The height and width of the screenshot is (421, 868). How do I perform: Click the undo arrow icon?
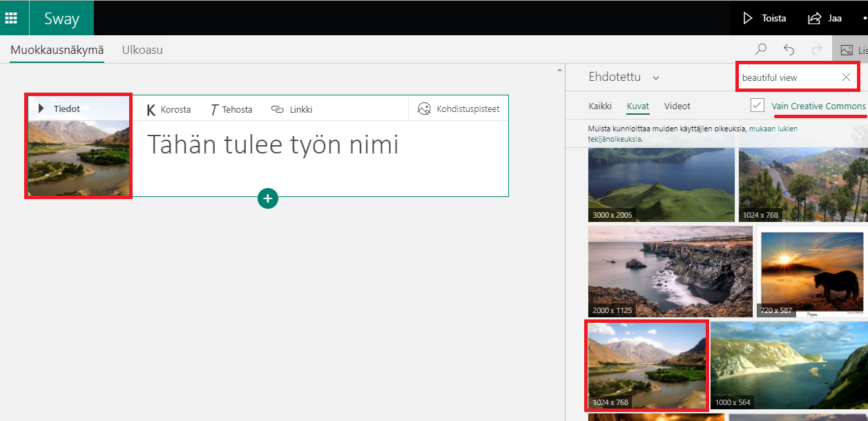pyautogui.click(x=789, y=50)
